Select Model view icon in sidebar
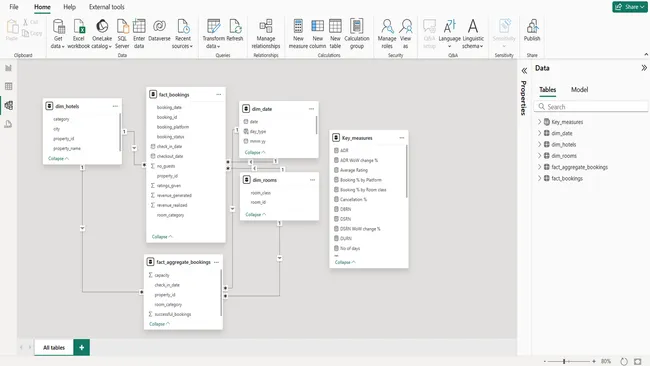The image size is (650, 366). [x=8, y=105]
